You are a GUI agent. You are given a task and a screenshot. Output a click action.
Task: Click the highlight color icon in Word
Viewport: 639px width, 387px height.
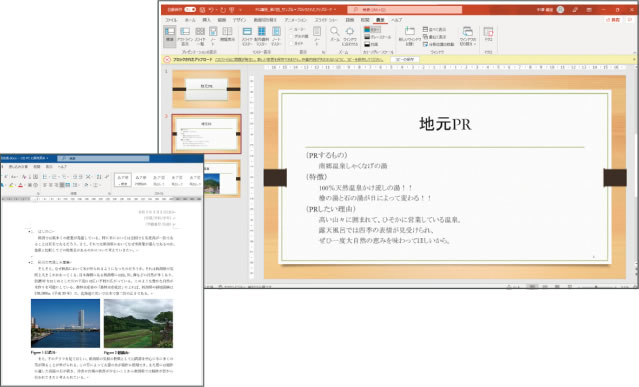pyautogui.click(x=11, y=185)
